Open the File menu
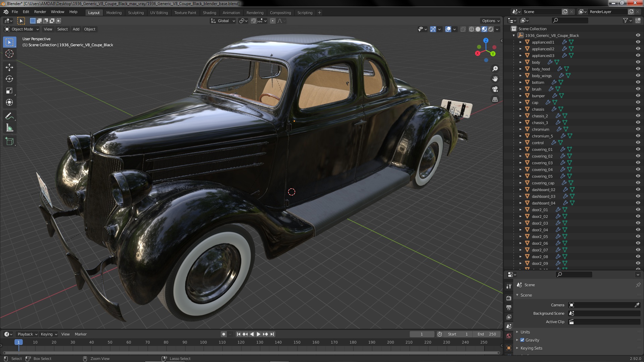 click(x=15, y=12)
